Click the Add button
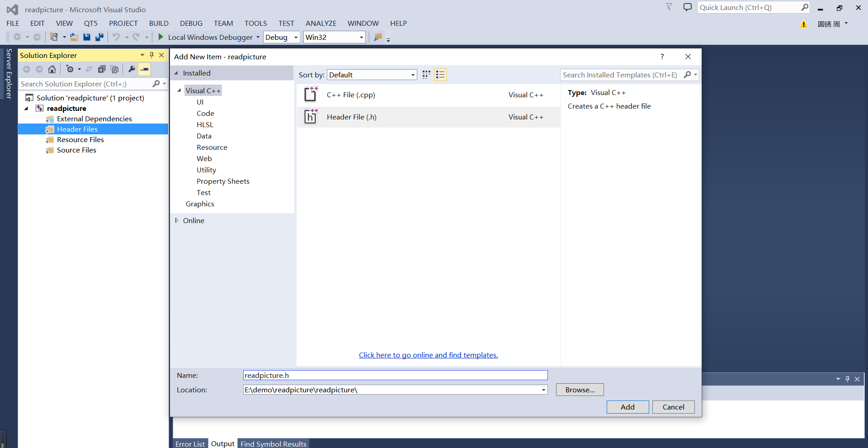 click(627, 407)
